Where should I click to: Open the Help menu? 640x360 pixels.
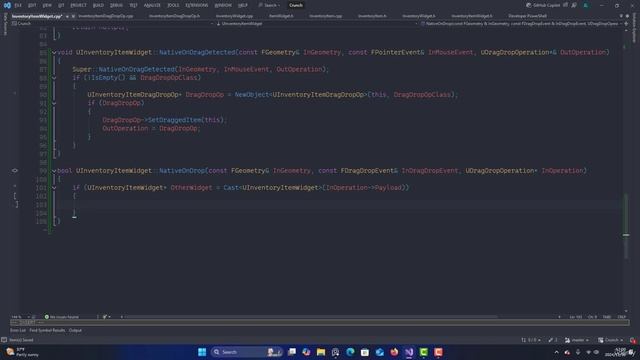coord(243,5)
